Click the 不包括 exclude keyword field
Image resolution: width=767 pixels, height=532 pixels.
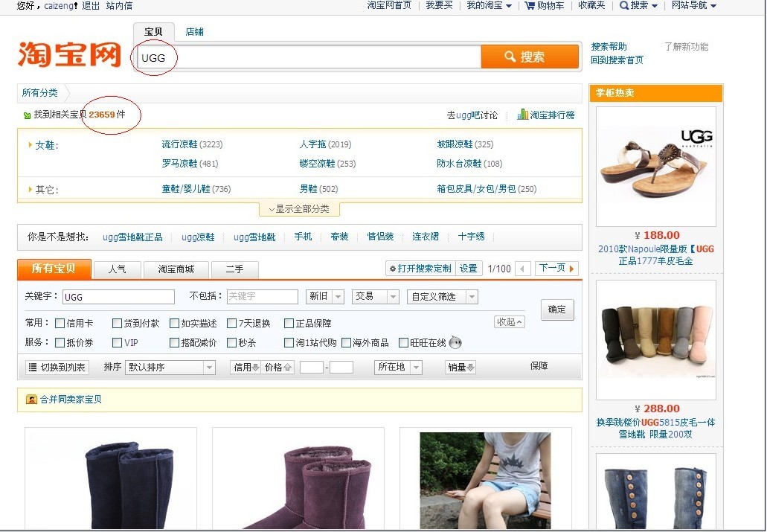click(x=262, y=297)
